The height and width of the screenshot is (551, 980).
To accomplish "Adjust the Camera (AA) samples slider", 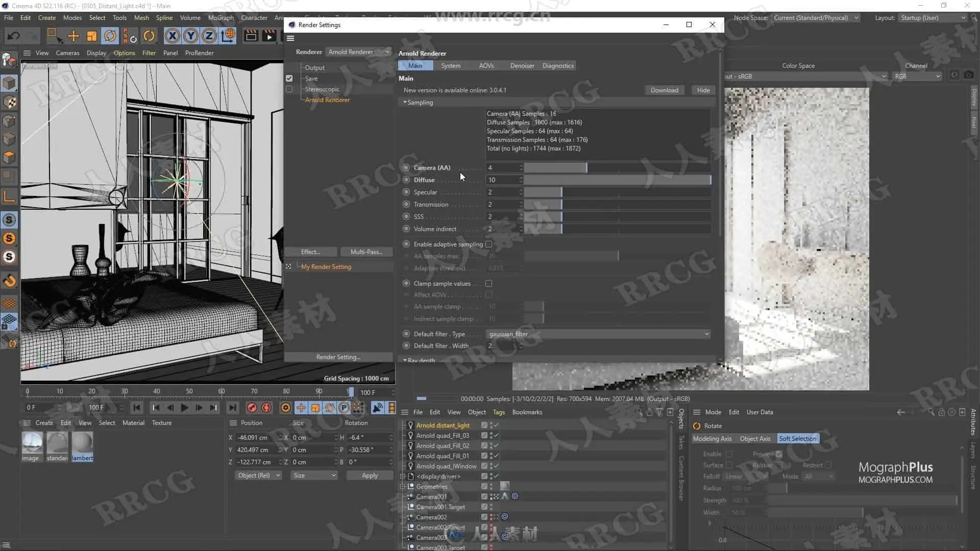I will (586, 168).
